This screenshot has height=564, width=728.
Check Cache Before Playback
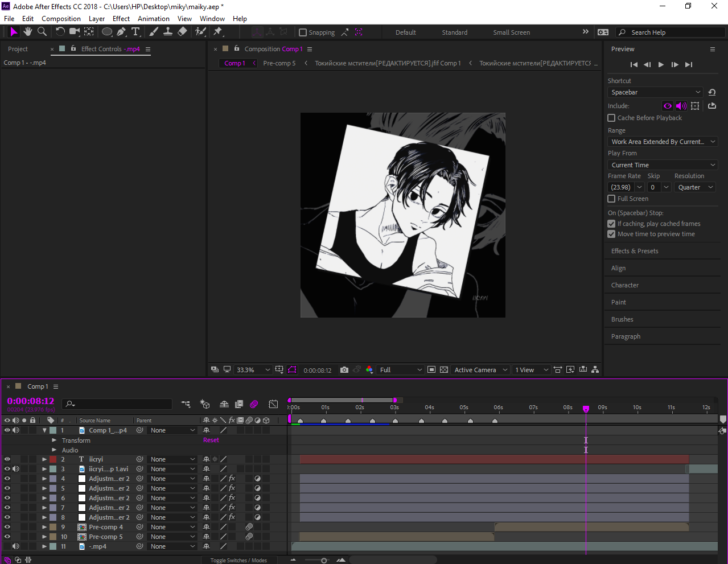[x=611, y=118]
